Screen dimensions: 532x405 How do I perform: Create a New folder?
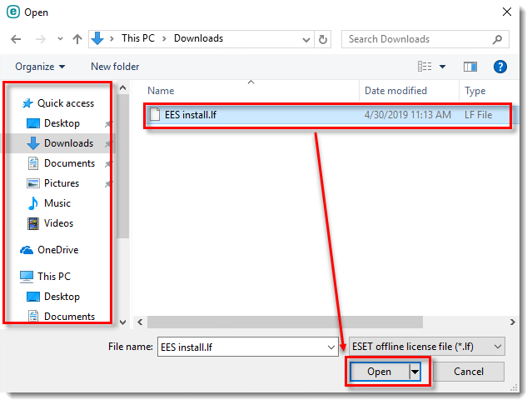[115, 67]
